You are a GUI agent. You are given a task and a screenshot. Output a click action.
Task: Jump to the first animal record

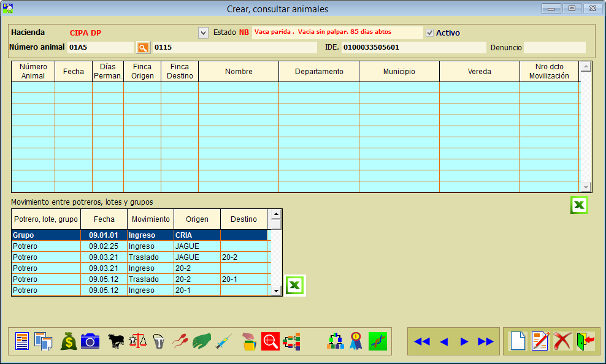tap(421, 341)
